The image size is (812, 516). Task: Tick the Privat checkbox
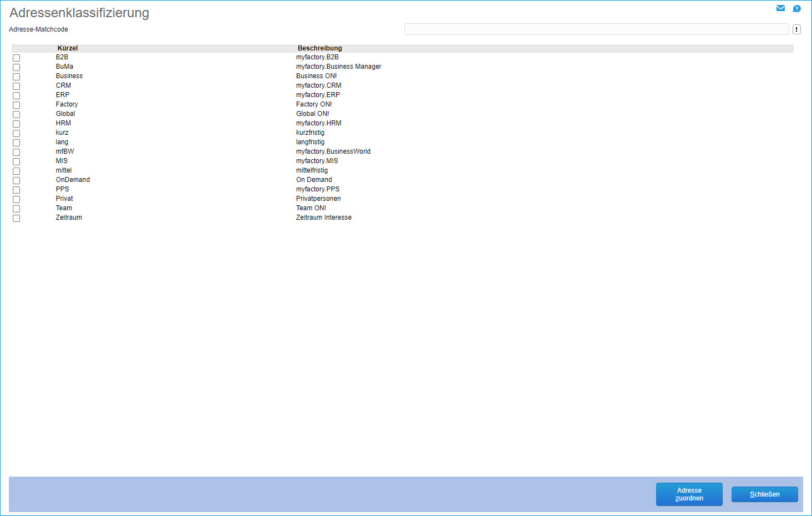tap(16, 199)
